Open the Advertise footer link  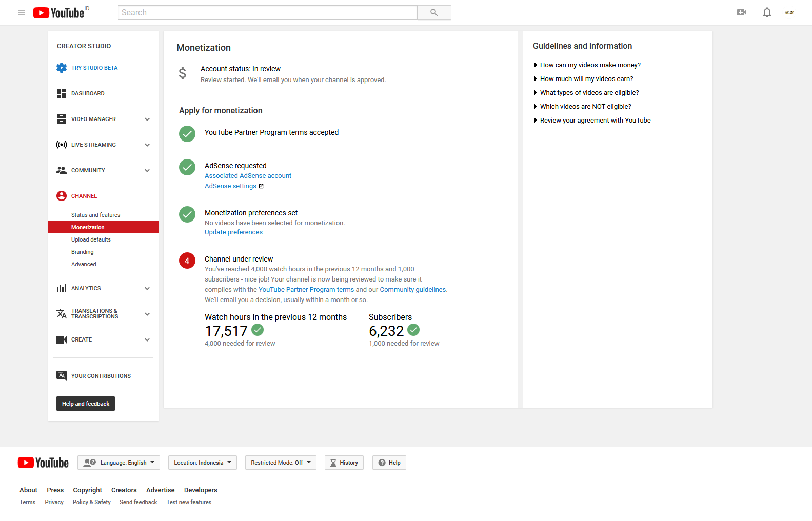(161, 490)
